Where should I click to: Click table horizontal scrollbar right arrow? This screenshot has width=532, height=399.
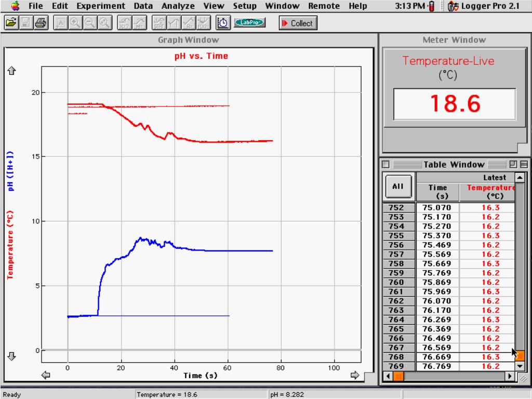point(510,376)
